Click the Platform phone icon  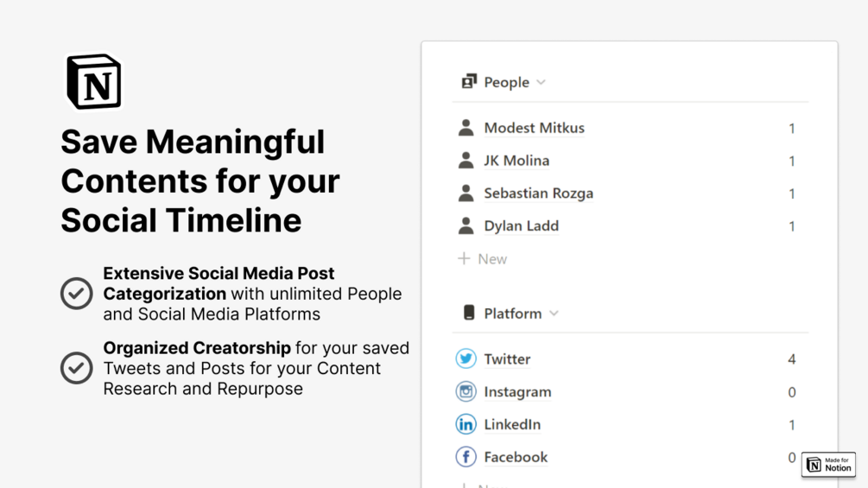tap(469, 313)
